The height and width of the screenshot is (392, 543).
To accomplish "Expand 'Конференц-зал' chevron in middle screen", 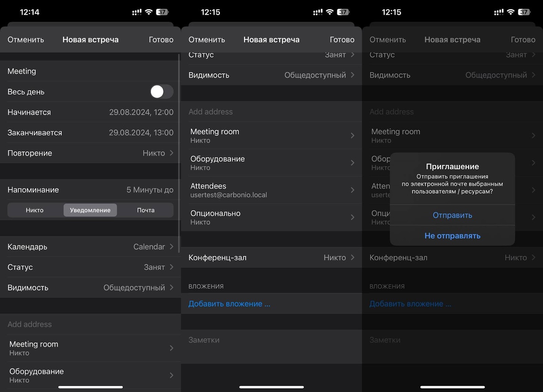I will pos(353,258).
